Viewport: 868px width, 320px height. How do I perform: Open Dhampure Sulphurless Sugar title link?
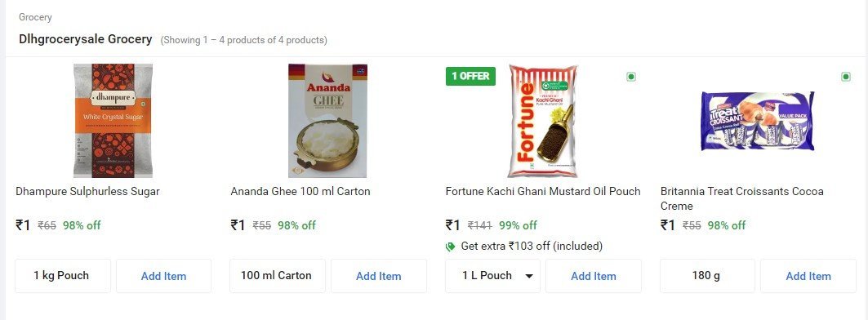coord(87,192)
